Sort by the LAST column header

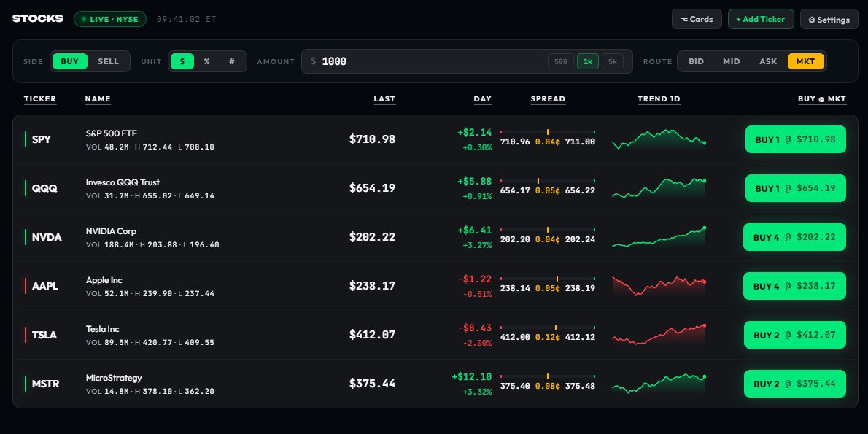tap(384, 99)
